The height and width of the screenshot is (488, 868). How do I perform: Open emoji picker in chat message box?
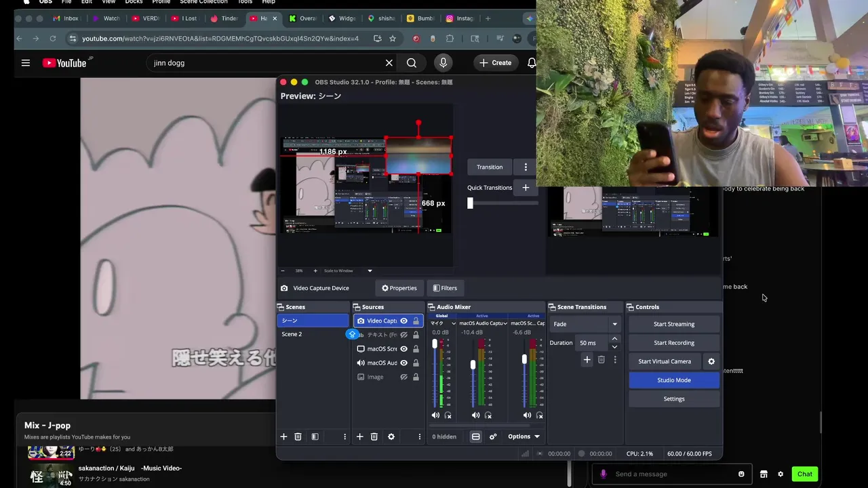click(x=741, y=474)
